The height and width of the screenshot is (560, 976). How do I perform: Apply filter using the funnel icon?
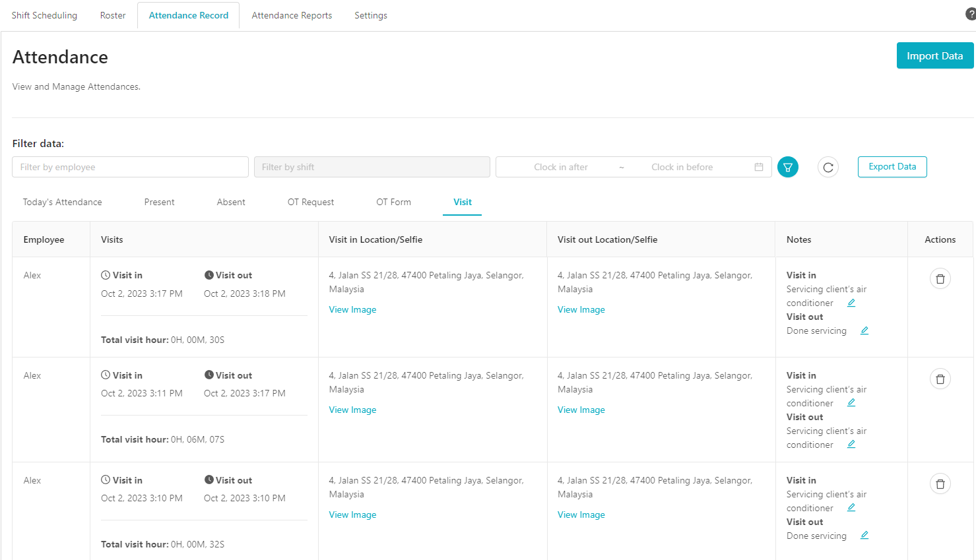tap(787, 168)
